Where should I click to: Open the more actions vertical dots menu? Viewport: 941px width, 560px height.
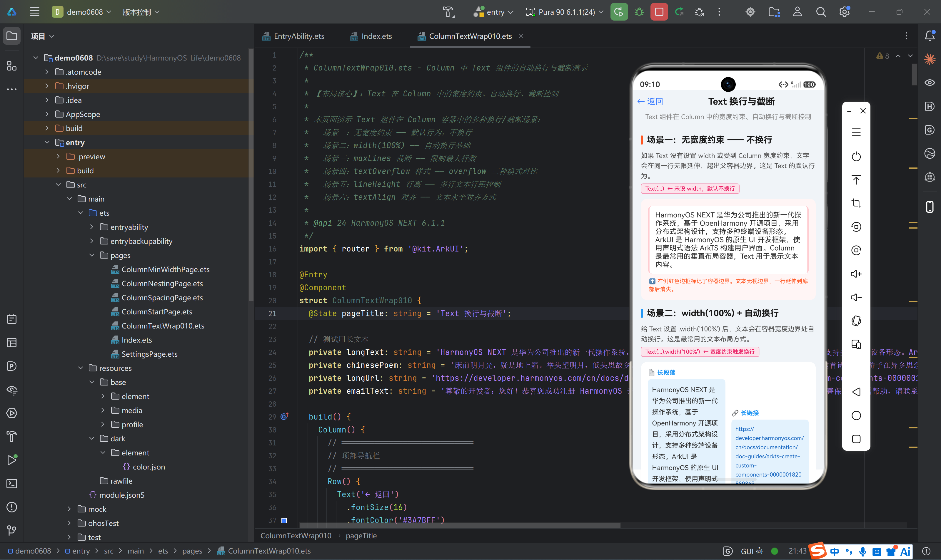[x=719, y=12]
